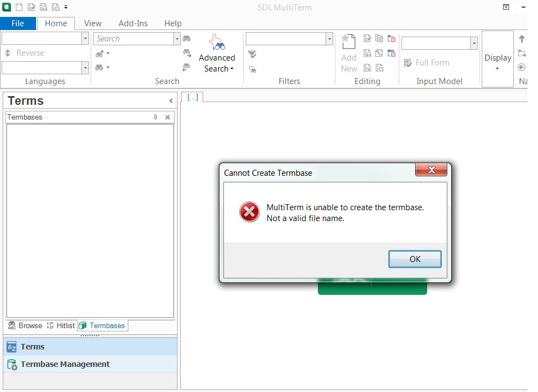The height and width of the screenshot is (392, 538).
Task: Click the binoculars search icon beside Search field
Action: coord(187,38)
